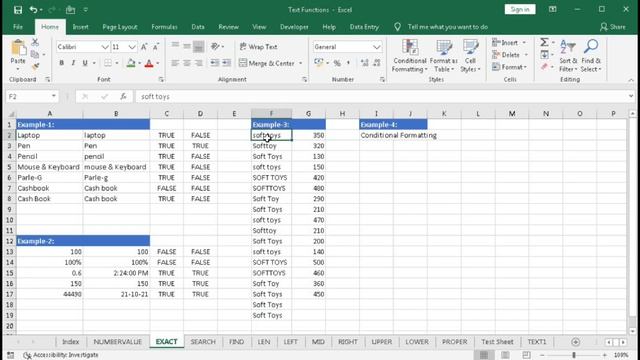Click the Delete cells button
Screen dimensions: 640x360
coord(510,55)
